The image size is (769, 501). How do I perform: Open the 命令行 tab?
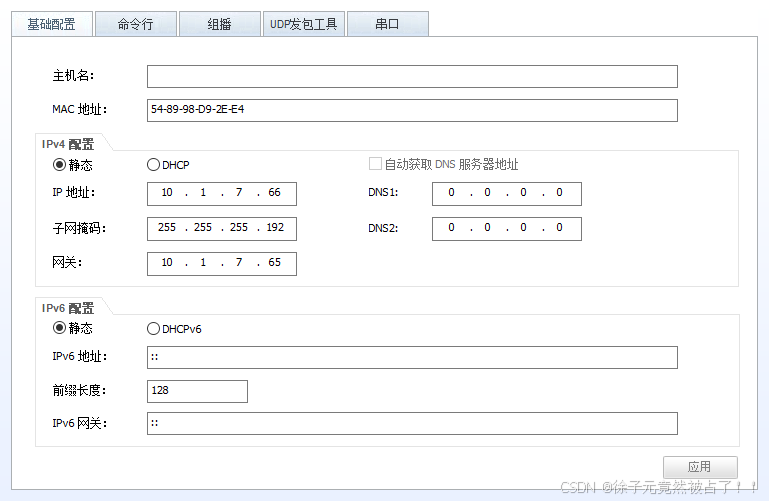click(x=136, y=24)
